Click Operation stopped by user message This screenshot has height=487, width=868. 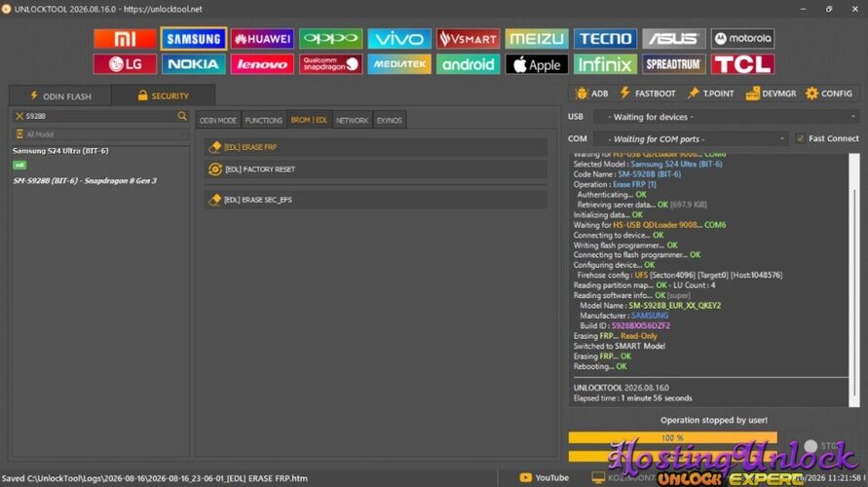pyautogui.click(x=713, y=420)
